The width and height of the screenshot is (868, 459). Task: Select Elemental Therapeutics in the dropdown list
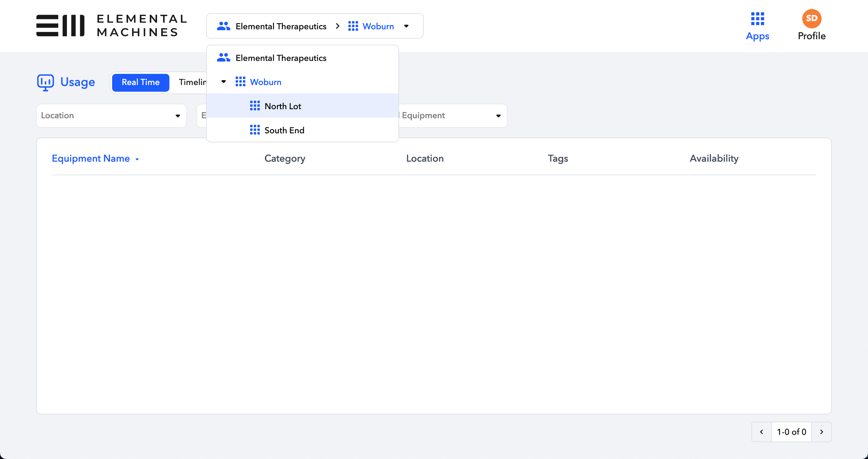coord(302,58)
